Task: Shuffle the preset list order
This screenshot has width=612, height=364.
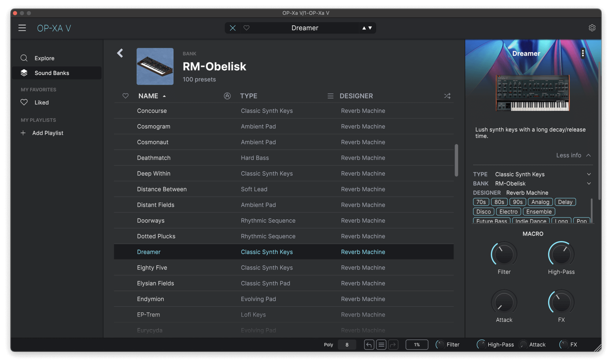Action: 447,96
